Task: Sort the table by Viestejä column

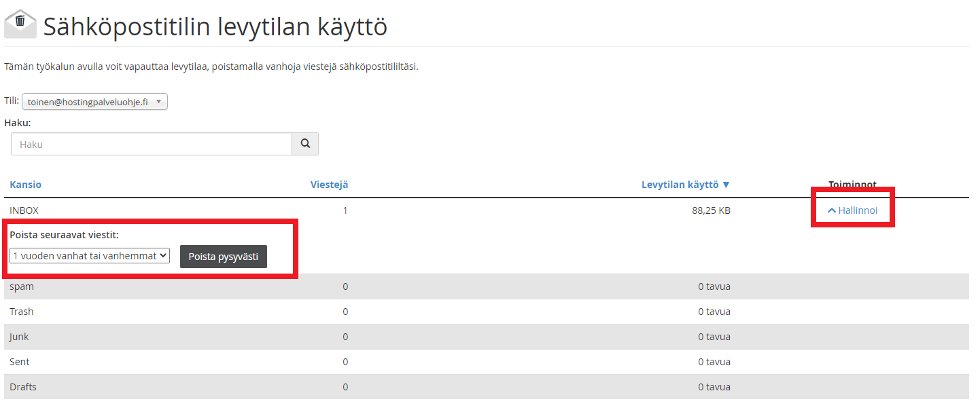Action: 329,185
